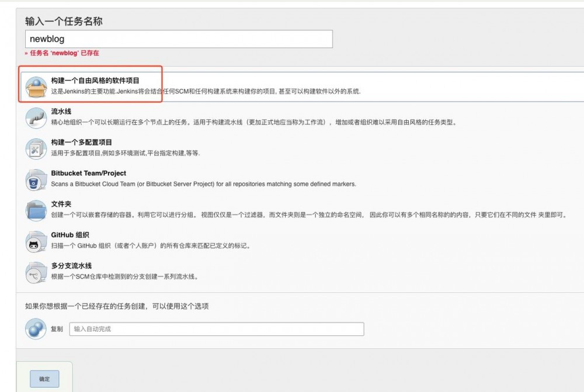Select the multibranch pipeline (多分支流水线) icon

tap(36, 272)
